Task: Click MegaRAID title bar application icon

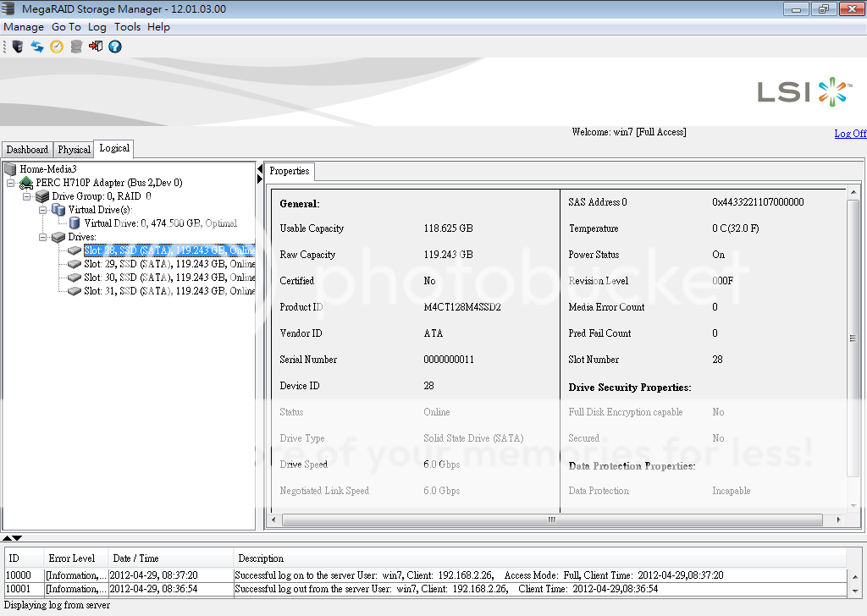Action: [x=8, y=8]
